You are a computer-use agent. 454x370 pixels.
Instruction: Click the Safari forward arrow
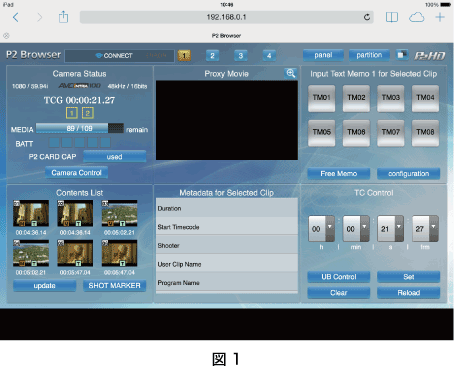coord(39,17)
